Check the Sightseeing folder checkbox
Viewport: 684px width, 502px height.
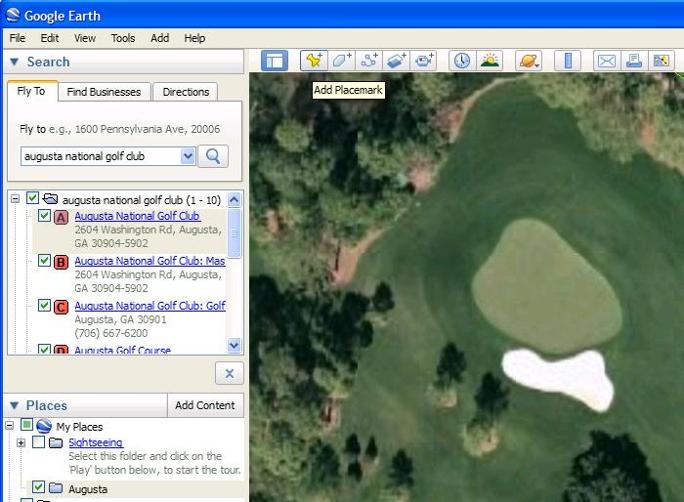tap(38, 442)
